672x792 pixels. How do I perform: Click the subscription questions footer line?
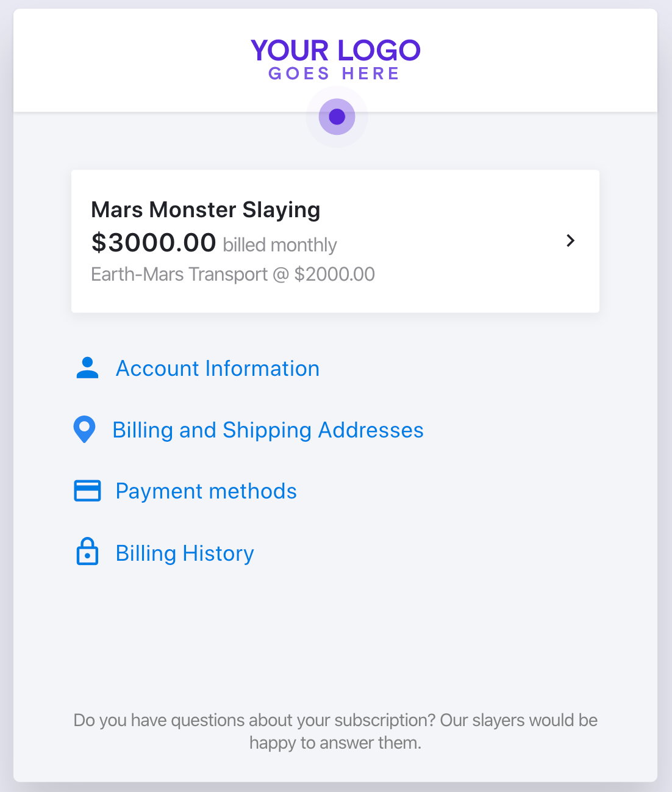(x=335, y=720)
